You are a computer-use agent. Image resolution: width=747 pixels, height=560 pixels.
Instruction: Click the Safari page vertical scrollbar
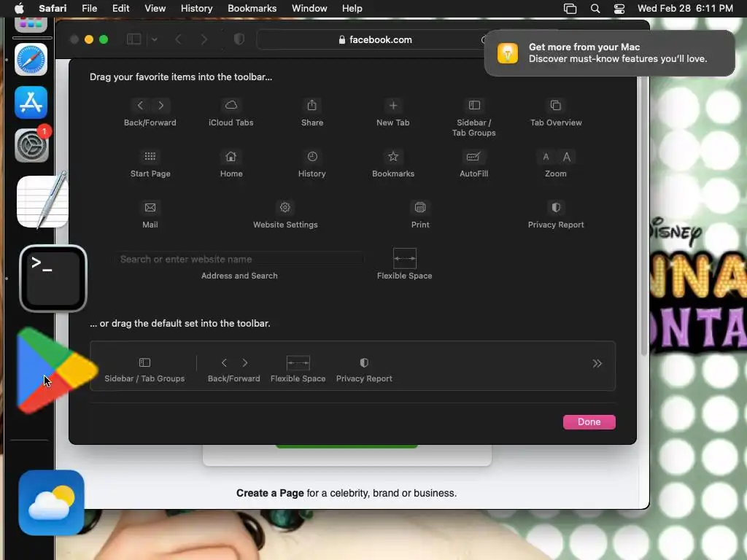click(x=644, y=214)
